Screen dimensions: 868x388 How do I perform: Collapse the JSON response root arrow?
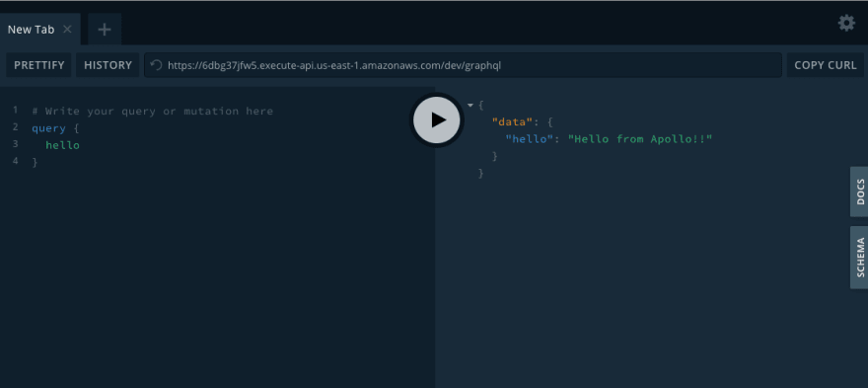(470, 105)
